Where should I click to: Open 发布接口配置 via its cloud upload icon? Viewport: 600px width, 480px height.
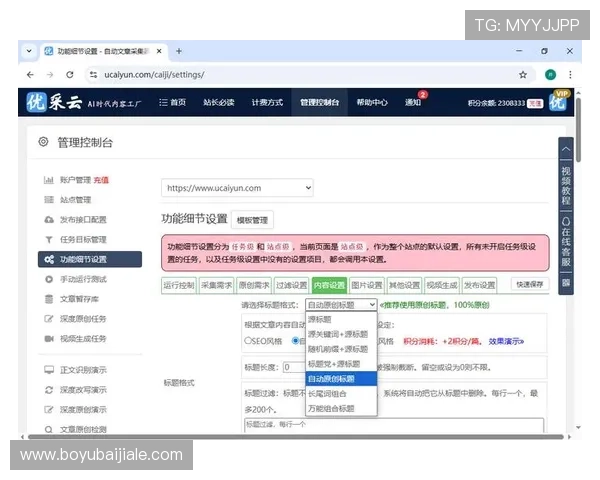pyautogui.click(x=49, y=220)
